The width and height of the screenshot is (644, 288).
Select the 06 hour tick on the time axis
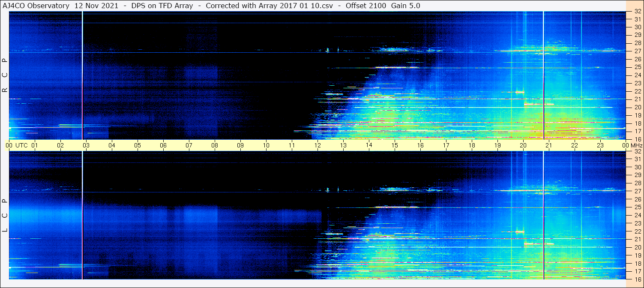pyautogui.click(x=163, y=145)
